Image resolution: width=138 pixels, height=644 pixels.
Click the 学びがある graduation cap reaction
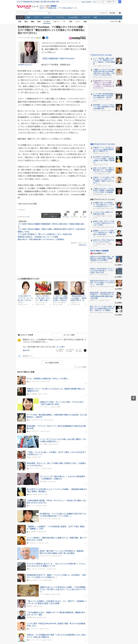coord(66,214)
